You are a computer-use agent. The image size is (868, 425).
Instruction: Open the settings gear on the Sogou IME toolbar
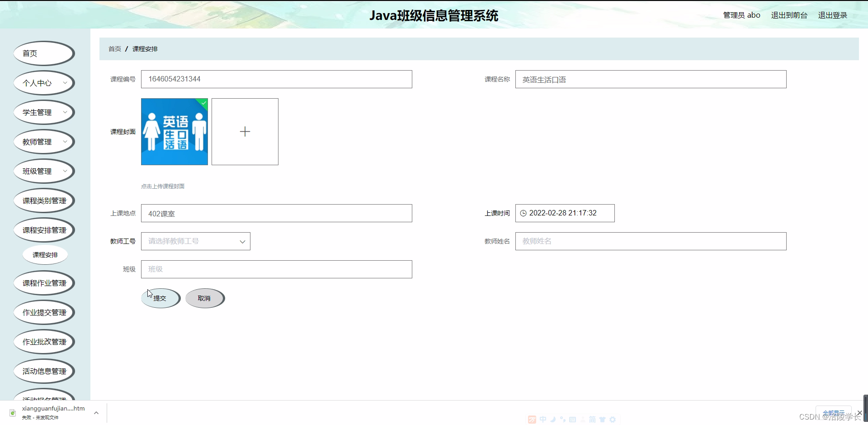613,420
